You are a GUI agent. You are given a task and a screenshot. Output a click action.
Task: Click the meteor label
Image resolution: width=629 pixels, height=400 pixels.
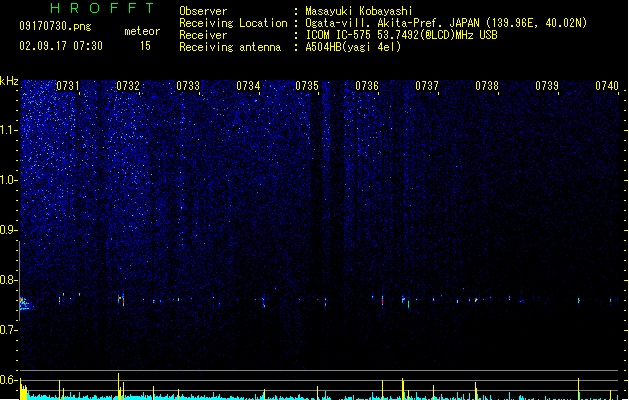point(142,31)
